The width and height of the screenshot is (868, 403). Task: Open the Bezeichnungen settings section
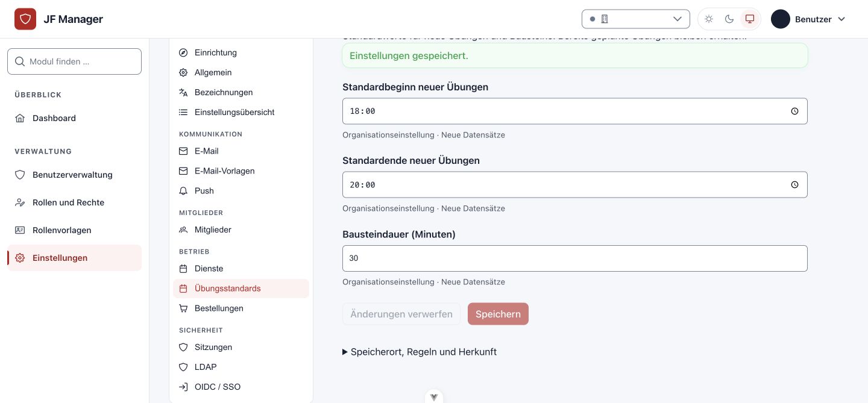(241, 92)
